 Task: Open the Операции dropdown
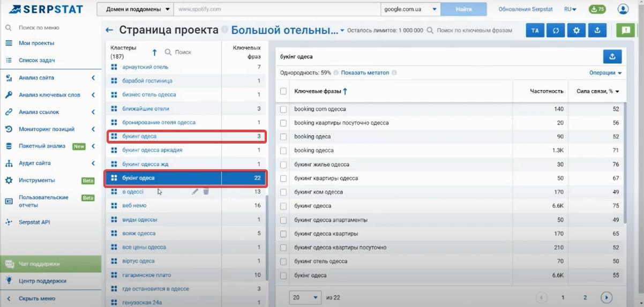(x=605, y=73)
